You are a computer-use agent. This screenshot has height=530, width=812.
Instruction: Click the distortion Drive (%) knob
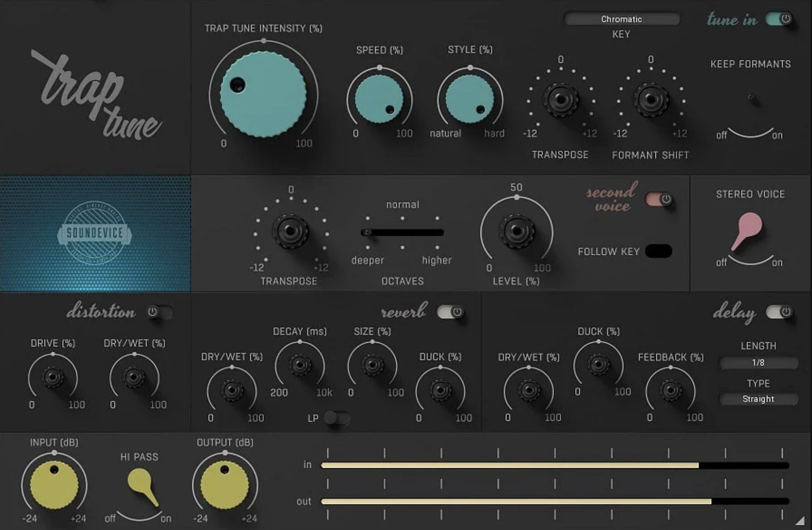tap(53, 377)
